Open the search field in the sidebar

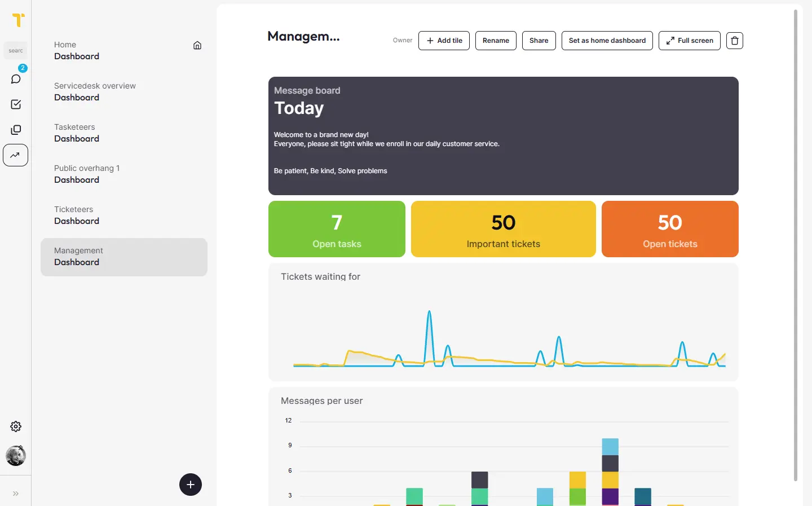(x=16, y=51)
